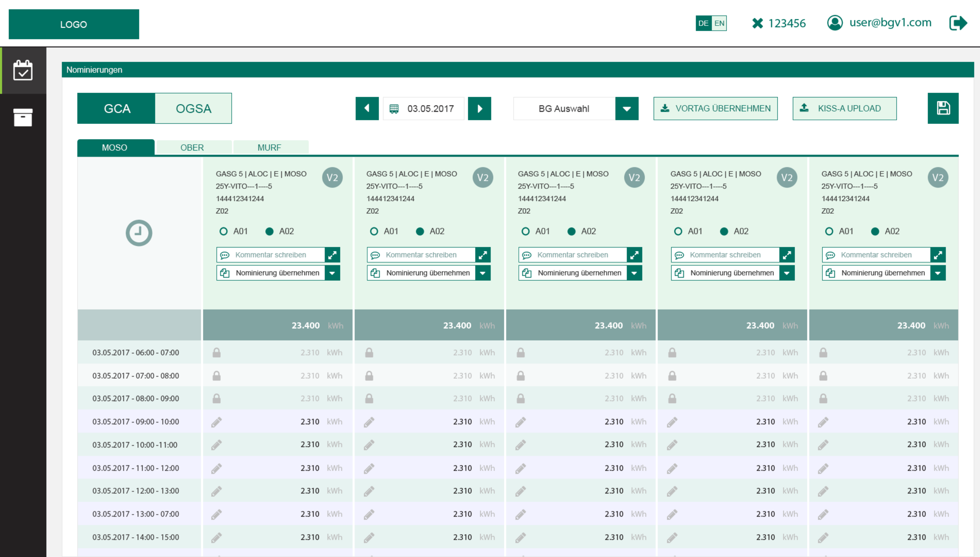The image size is (980, 557).
Task: Click the 03.05.2017 - 06:00 - 07:00 row label
Action: (136, 352)
